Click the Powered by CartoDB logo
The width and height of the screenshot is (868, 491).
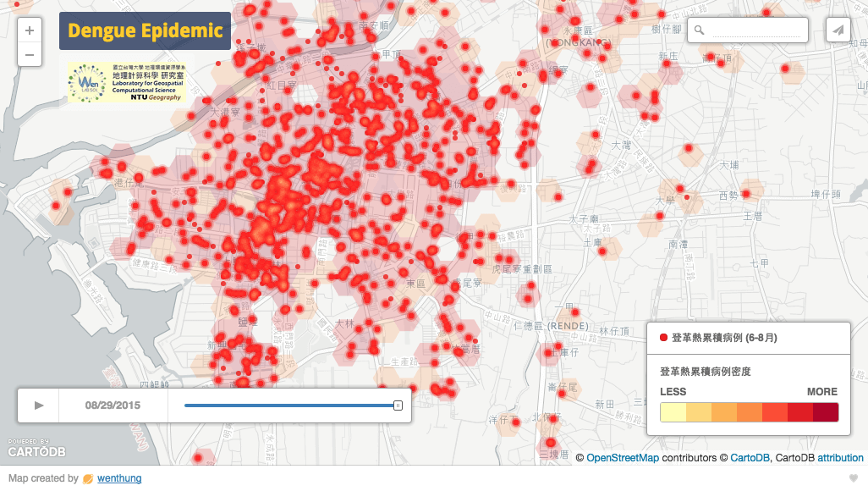click(x=29, y=449)
